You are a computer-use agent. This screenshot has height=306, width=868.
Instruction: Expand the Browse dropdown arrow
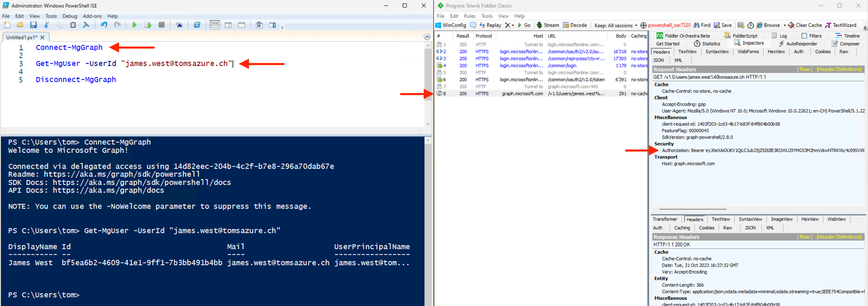[784, 26]
